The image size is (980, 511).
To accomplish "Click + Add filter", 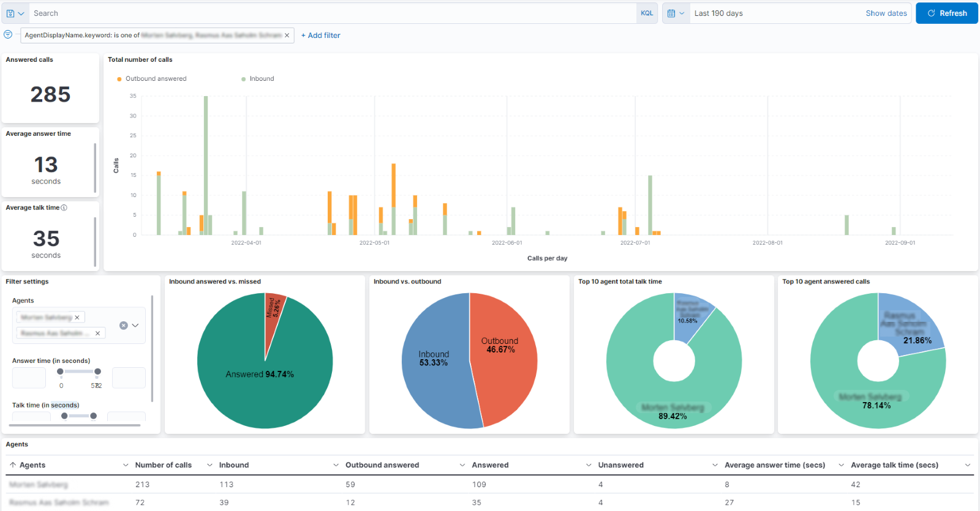I will click(321, 35).
